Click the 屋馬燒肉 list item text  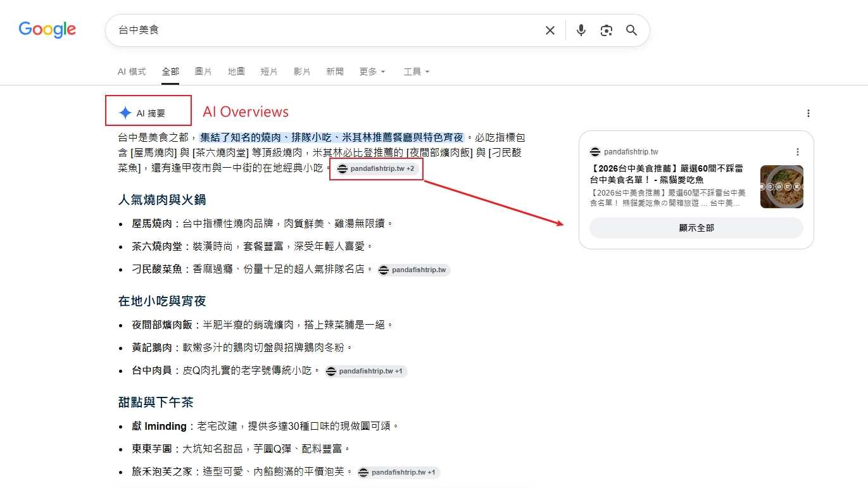point(263,223)
